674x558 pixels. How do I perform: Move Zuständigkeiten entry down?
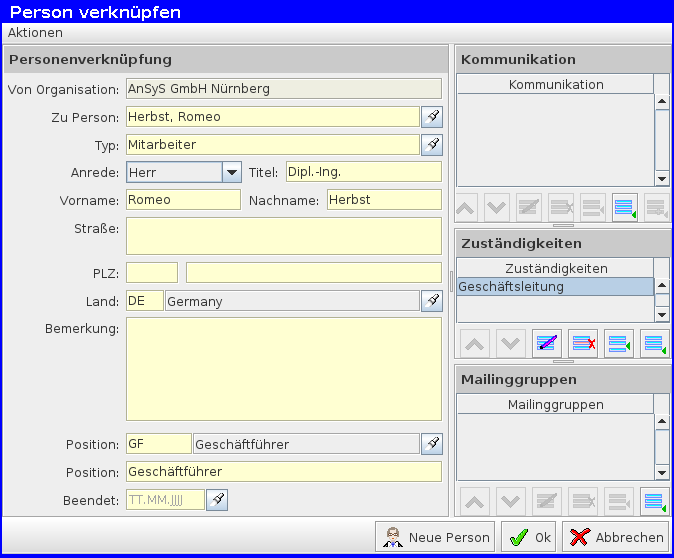coord(510,343)
